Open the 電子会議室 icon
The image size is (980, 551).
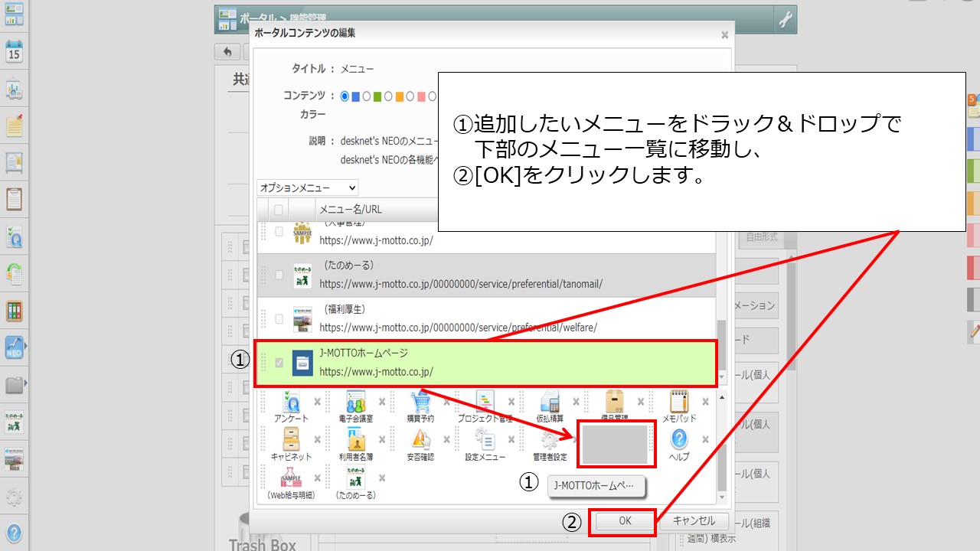coord(357,400)
